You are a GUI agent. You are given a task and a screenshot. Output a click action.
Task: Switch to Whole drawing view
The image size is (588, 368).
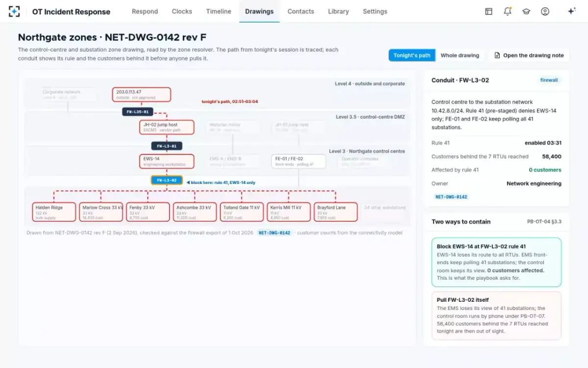(460, 55)
